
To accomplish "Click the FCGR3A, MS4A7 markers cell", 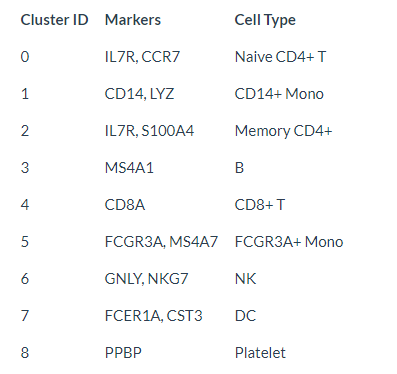I will pyautogui.click(x=161, y=242).
